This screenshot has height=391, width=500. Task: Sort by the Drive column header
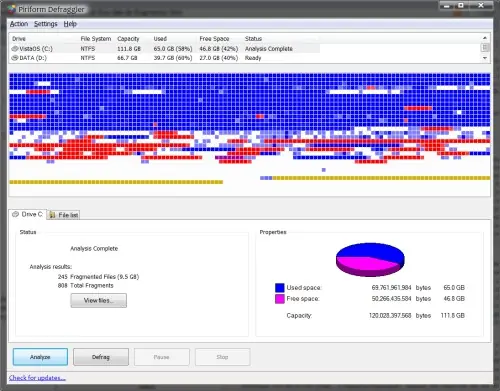click(19, 39)
